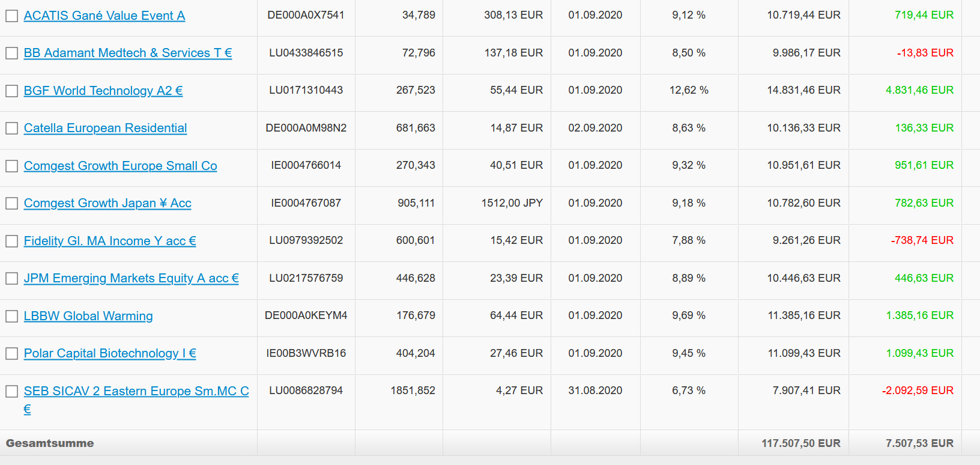
Task: Check the Polar Capital Biotechnology checkbox
Action: [11, 354]
